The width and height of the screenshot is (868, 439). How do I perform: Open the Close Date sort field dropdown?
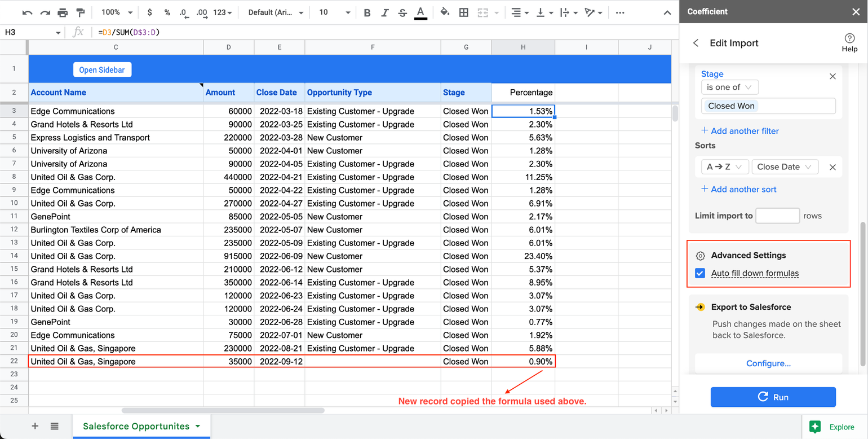click(785, 167)
